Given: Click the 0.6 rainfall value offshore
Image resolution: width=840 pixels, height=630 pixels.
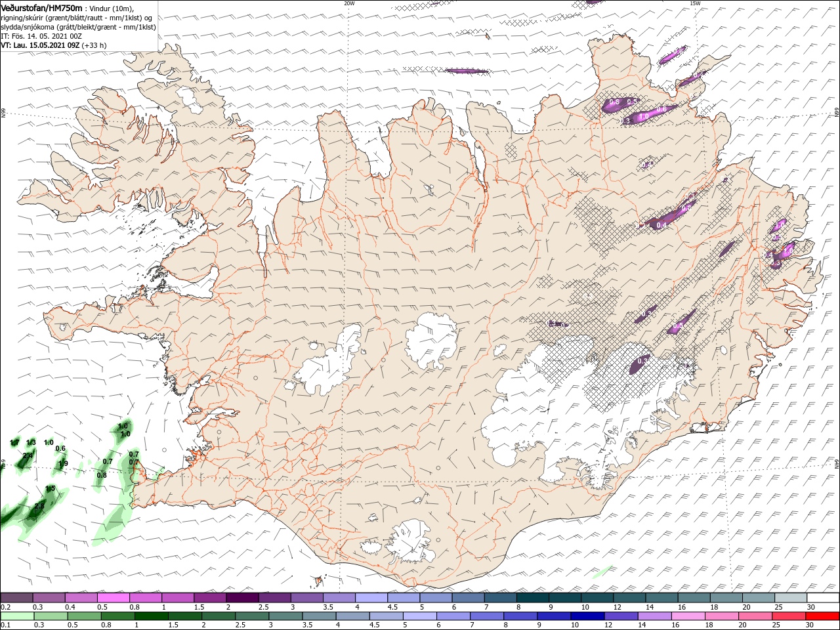Looking at the screenshot, I should tap(60, 448).
